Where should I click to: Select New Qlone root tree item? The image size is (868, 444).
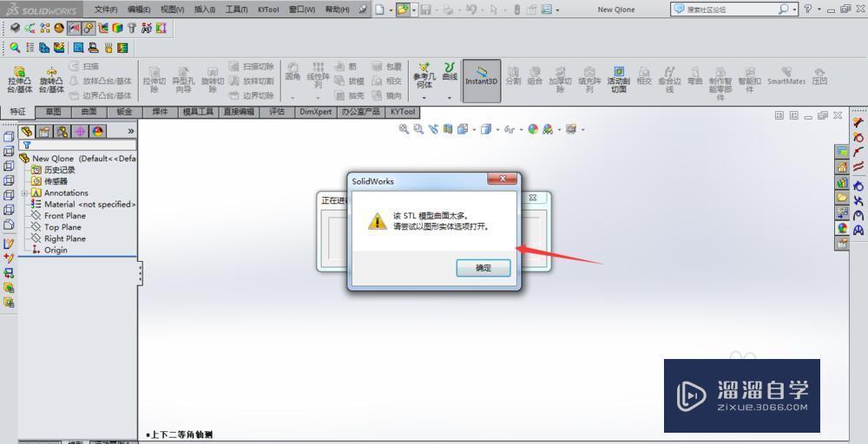pos(77,158)
